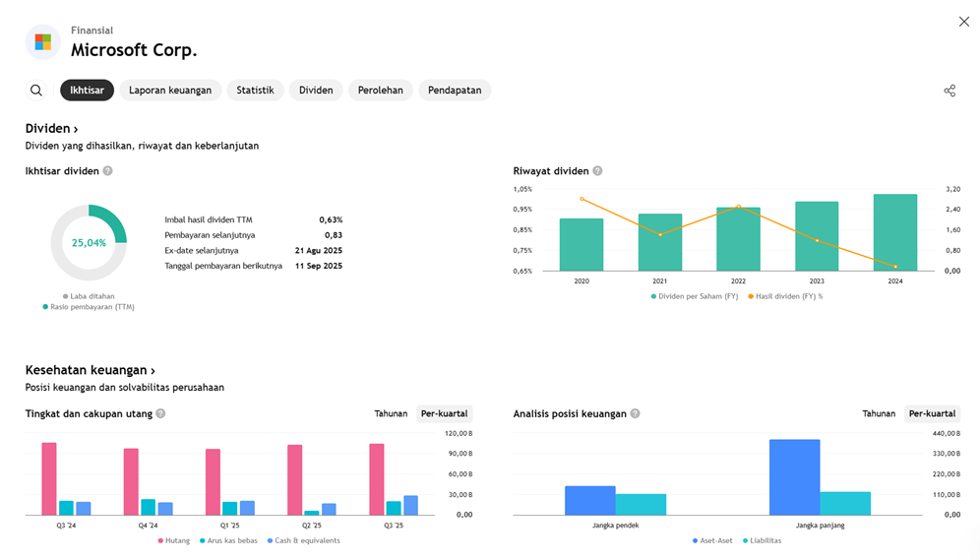Click Jangka pendek blue assets bar
The height and width of the screenshot is (560, 980).
coord(590,501)
